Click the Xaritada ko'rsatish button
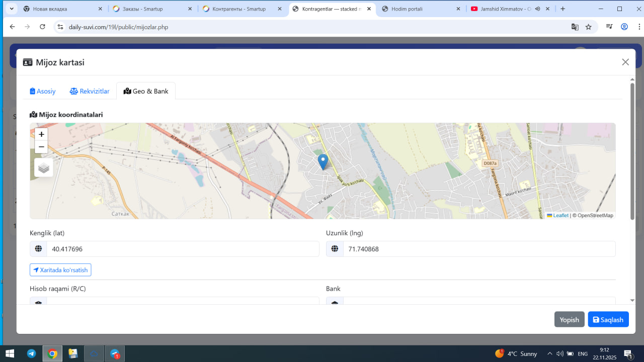This screenshot has width=644, height=362. coord(60,270)
